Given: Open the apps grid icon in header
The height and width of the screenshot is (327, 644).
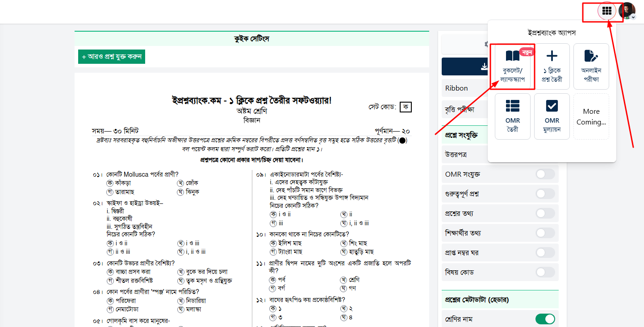Looking at the screenshot, I should tap(606, 11).
